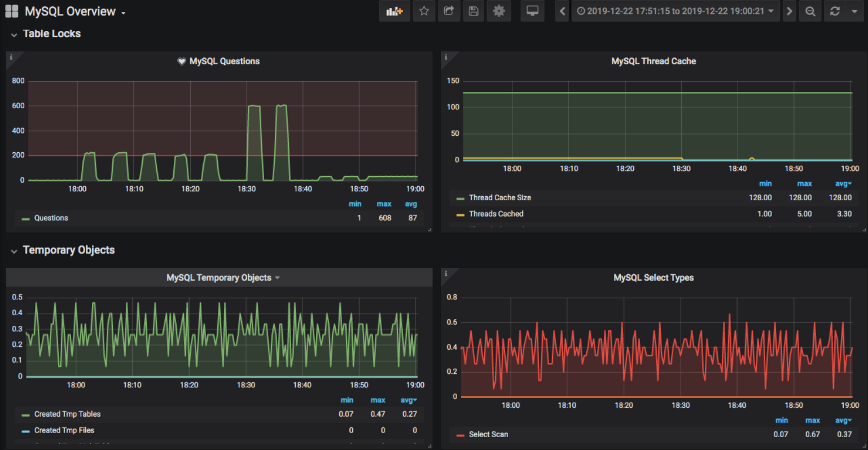Open color picker for Thread Cache Size swatch
Screen dimensions: 868x450
pyautogui.click(x=461, y=198)
